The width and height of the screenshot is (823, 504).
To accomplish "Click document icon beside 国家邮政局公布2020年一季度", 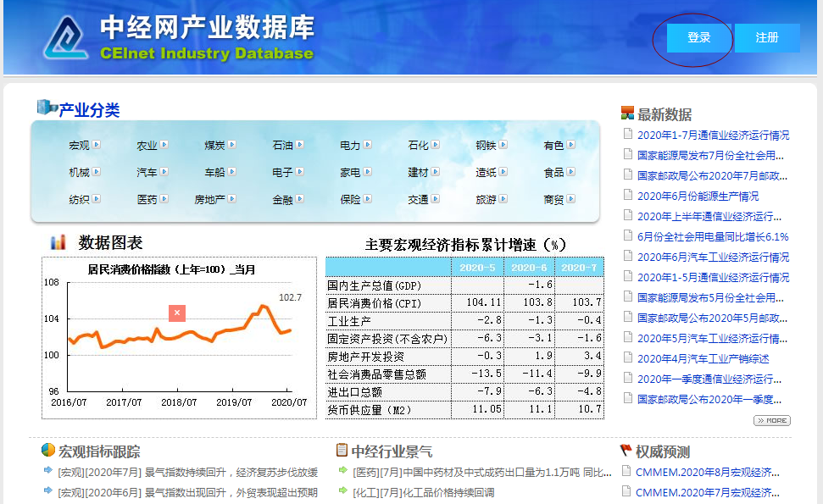I will pos(628,398).
